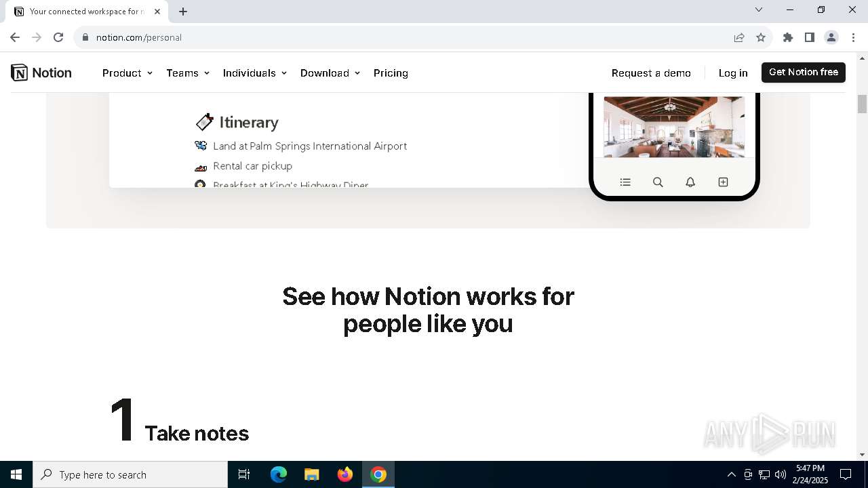Click 'See how Notion works for' heading
Screen dimensions: 868x488
click(428, 296)
